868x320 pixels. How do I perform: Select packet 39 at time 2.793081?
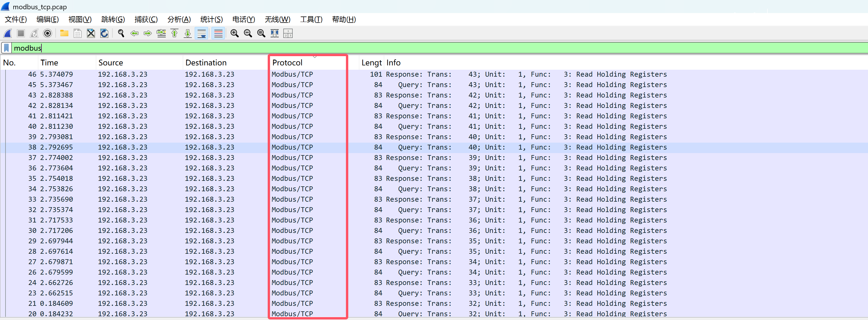point(434,137)
